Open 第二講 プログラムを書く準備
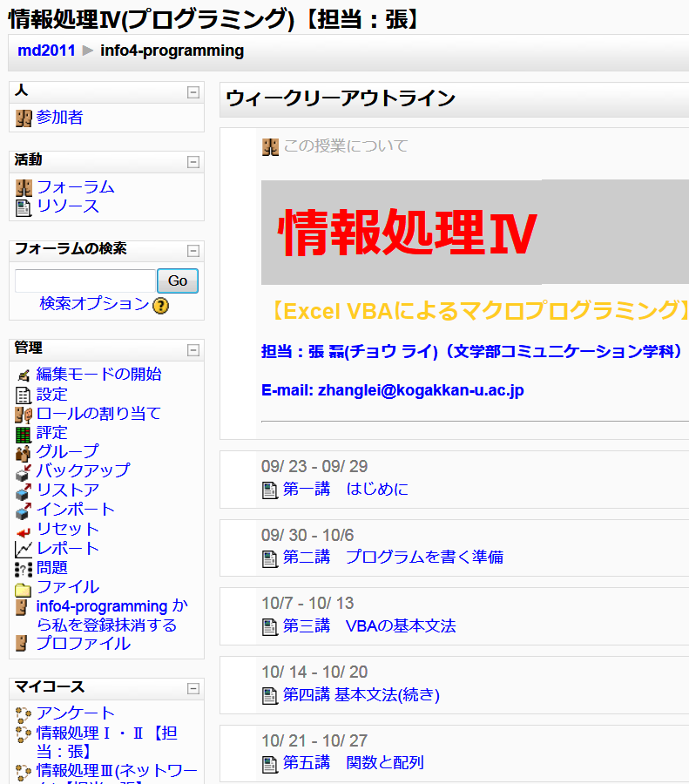This screenshot has height=784, width=689. 393,557
